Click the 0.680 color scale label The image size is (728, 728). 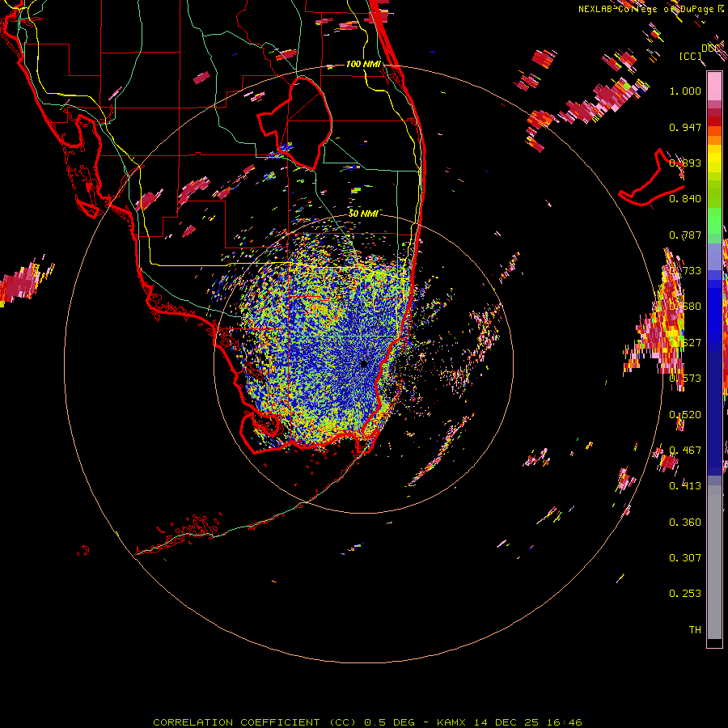pyautogui.click(x=685, y=307)
